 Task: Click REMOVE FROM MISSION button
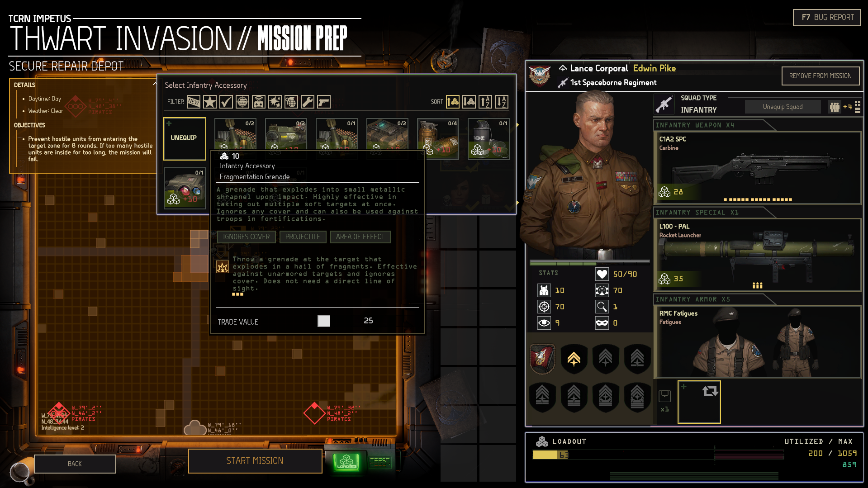coord(820,76)
